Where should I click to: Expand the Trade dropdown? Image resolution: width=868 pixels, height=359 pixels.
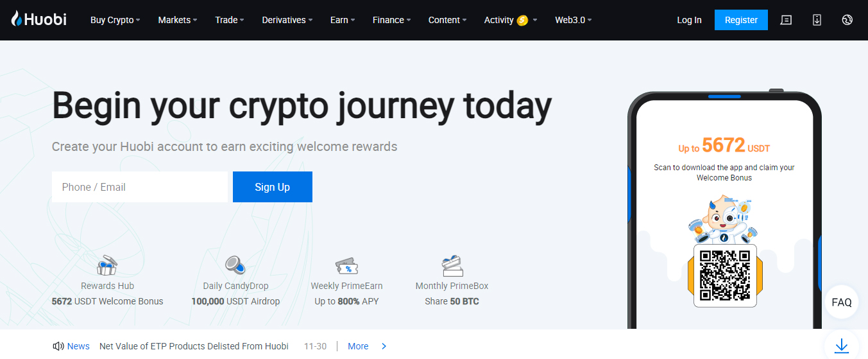(230, 20)
